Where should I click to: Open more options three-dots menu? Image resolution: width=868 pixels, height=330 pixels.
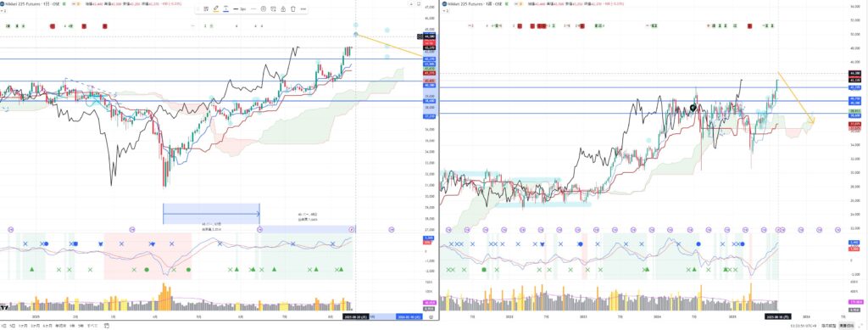pyautogui.click(x=303, y=8)
